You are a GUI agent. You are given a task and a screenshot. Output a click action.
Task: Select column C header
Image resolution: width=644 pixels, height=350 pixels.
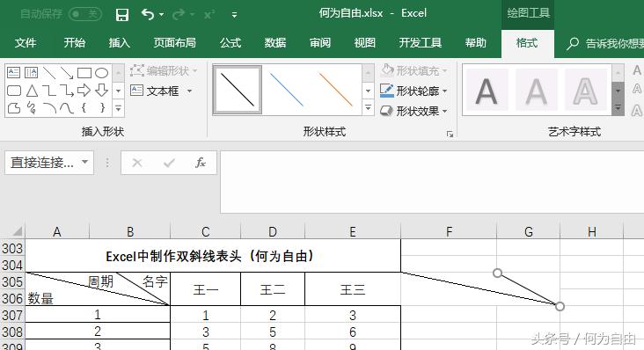(205, 232)
